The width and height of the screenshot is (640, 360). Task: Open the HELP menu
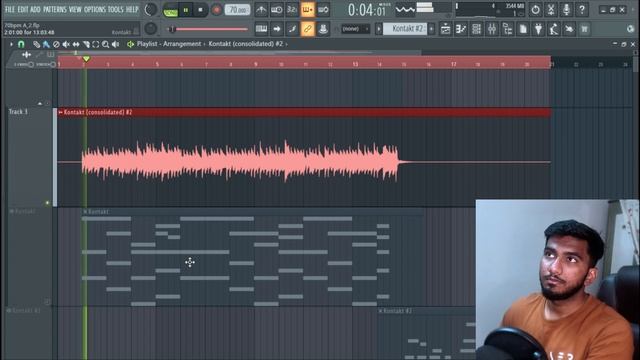132,9
